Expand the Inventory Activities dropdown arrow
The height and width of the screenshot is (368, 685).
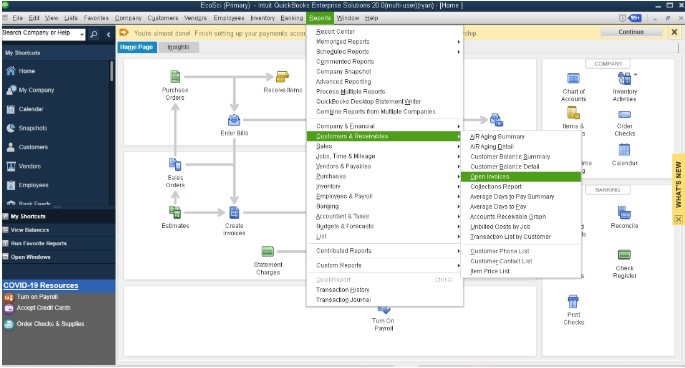coord(635,74)
